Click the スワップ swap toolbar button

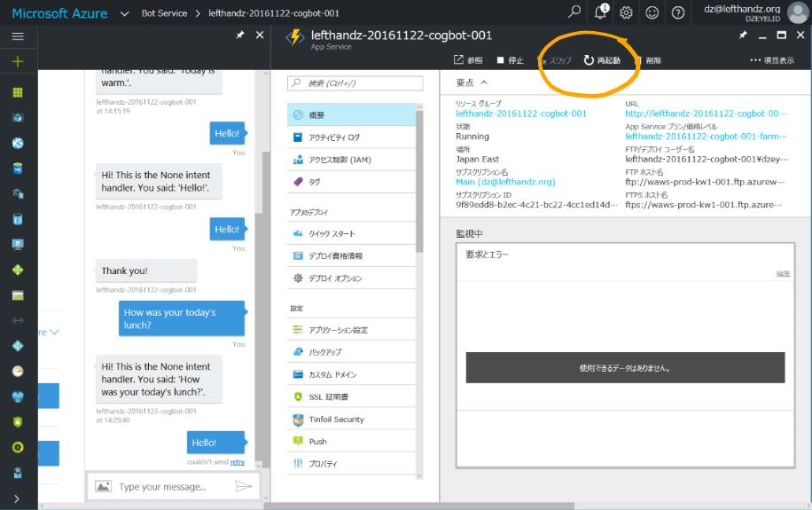pyautogui.click(x=555, y=60)
